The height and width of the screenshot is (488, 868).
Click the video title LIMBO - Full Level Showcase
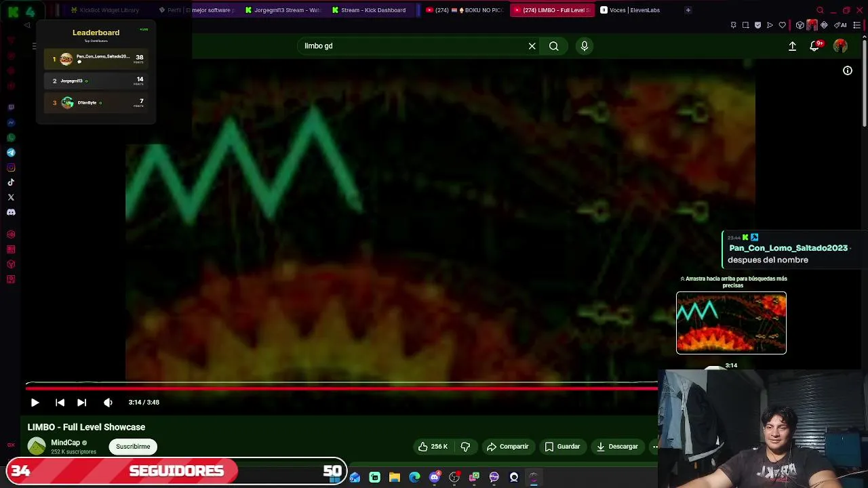point(86,427)
